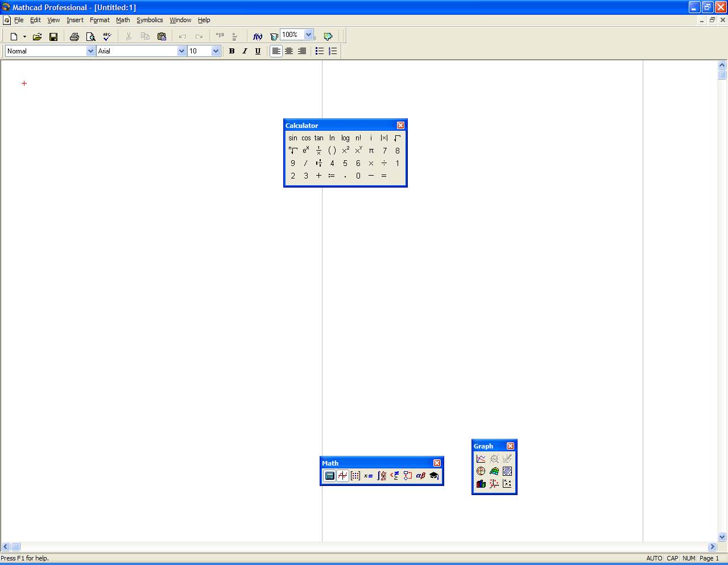Click the Insert Unit measuring cup icon

tap(274, 36)
